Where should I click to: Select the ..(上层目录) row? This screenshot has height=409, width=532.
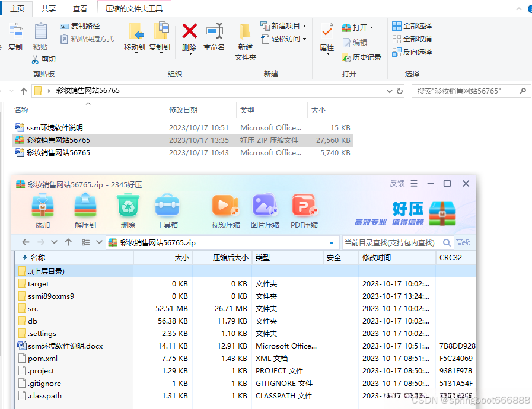pos(246,271)
